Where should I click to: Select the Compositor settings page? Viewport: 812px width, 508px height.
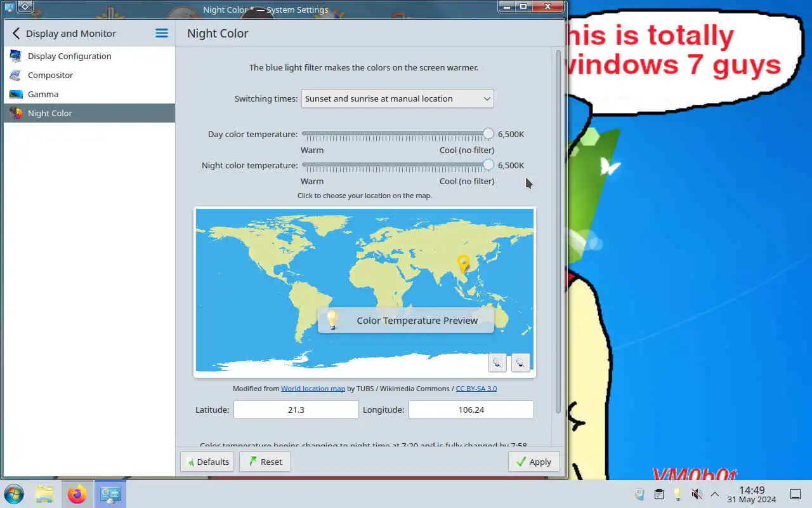point(89,75)
